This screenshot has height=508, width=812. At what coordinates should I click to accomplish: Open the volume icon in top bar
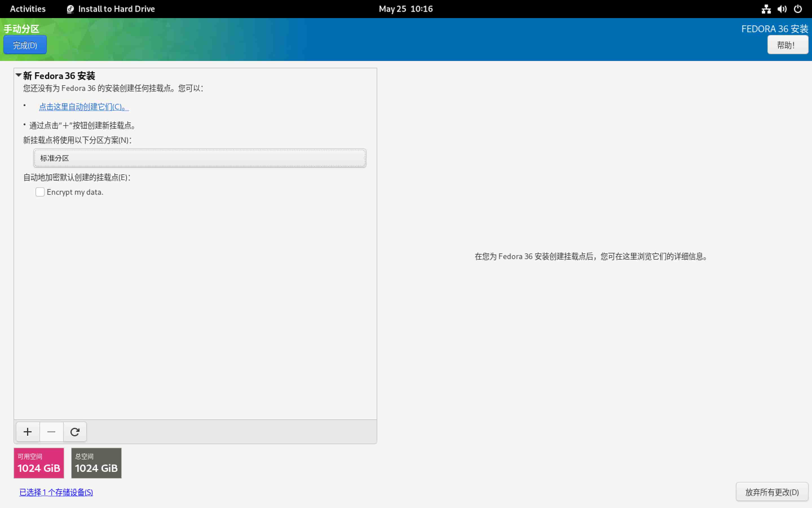click(x=782, y=9)
